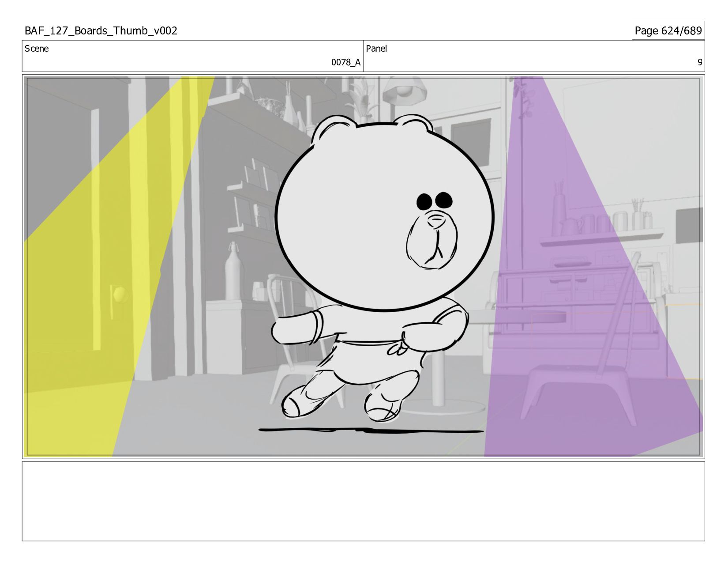
Task: Click the Panel label
Action: 376,49
